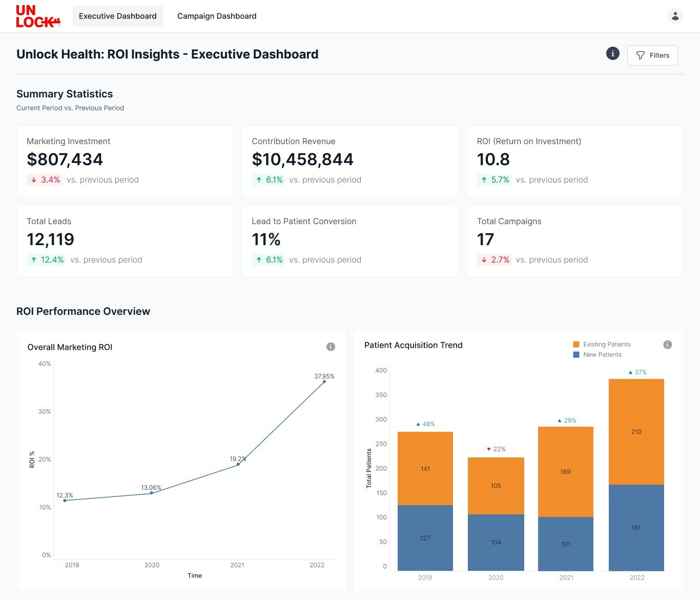Image resolution: width=700 pixels, height=599 pixels.
Task: Click the 37.95% data point for 2022
Action: pos(324,382)
